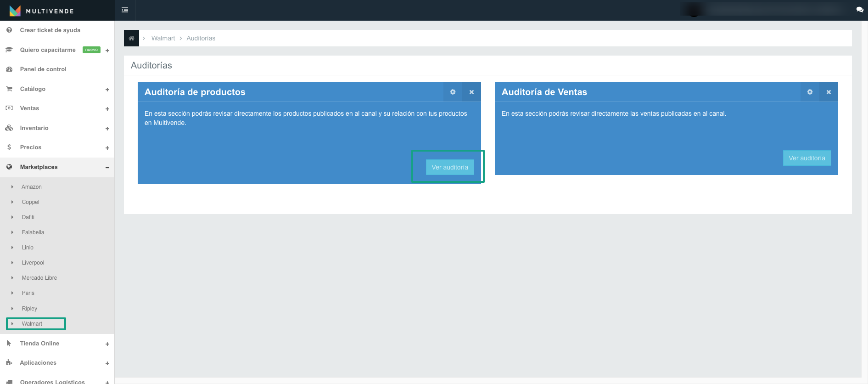Open the chat messages icon
Image resolution: width=868 pixels, height=384 pixels.
pyautogui.click(x=860, y=10)
